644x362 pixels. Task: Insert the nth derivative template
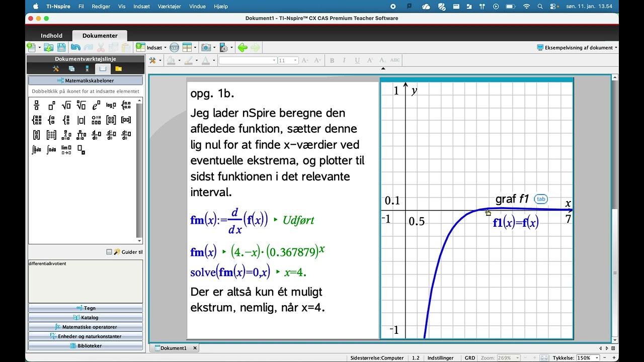point(126,135)
